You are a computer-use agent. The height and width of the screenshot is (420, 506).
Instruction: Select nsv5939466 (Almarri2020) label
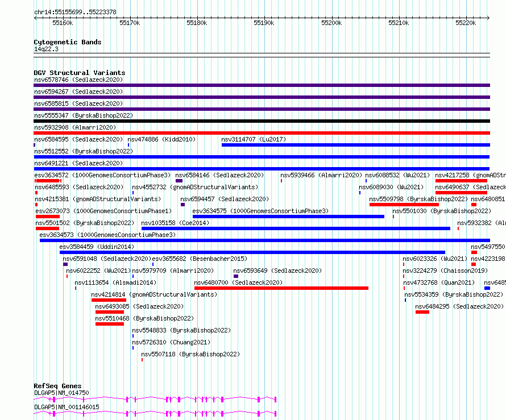click(321, 175)
